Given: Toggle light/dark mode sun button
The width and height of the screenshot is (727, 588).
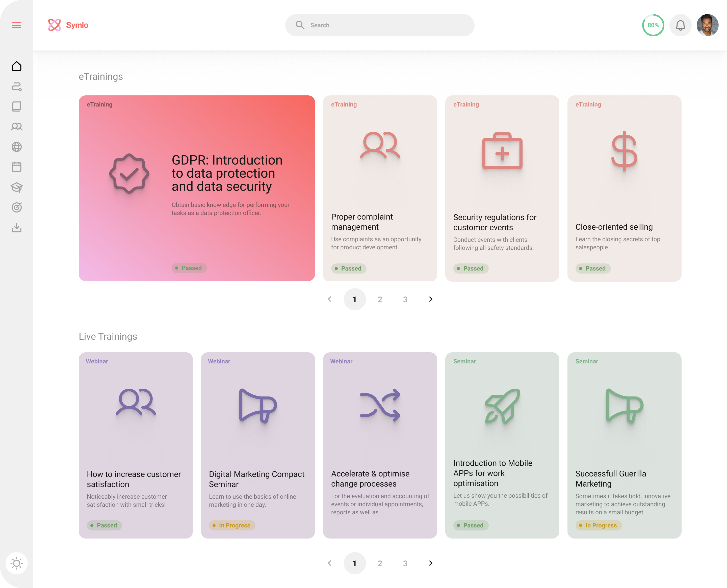Looking at the screenshot, I should (17, 563).
